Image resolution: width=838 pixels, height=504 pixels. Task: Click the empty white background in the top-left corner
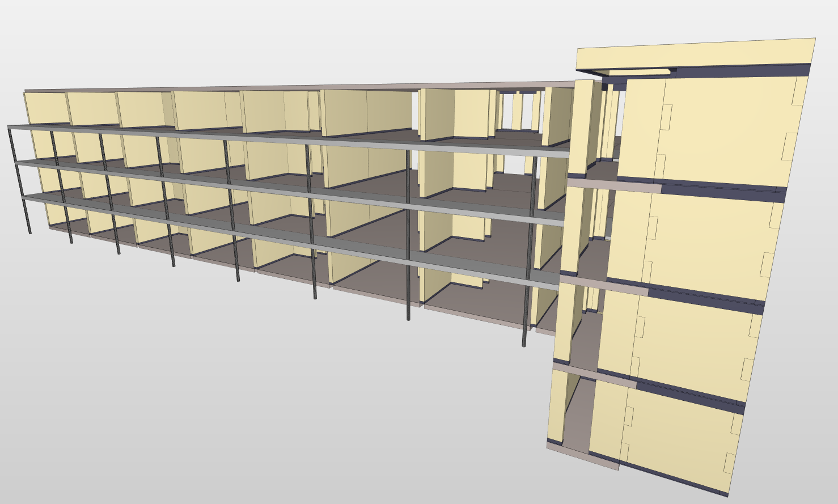(34, 28)
